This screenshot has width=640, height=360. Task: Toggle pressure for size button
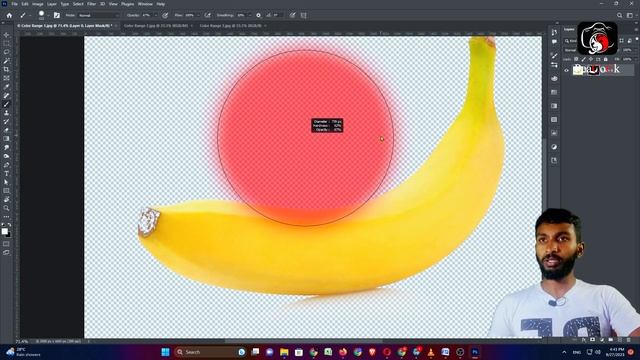[293, 15]
